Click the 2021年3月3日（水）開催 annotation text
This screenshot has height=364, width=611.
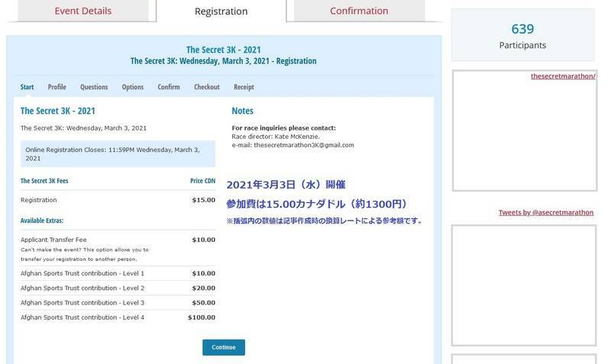click(x=286, y=185)
